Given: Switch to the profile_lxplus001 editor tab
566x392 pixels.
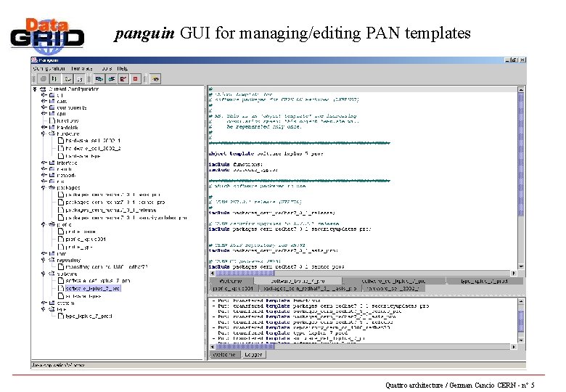Looking at the screenshot, I should point(233,288).
